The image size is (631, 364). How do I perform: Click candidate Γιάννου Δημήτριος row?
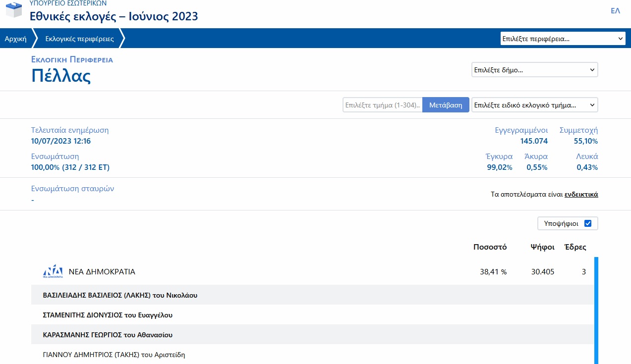point(114,355)
